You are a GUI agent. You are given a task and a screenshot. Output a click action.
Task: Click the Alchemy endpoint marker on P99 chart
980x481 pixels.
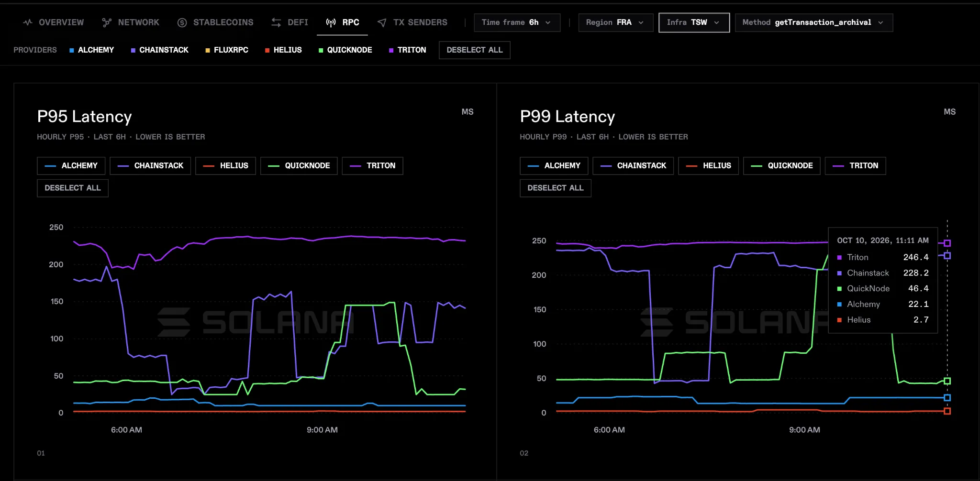click(x=947, y=397)
